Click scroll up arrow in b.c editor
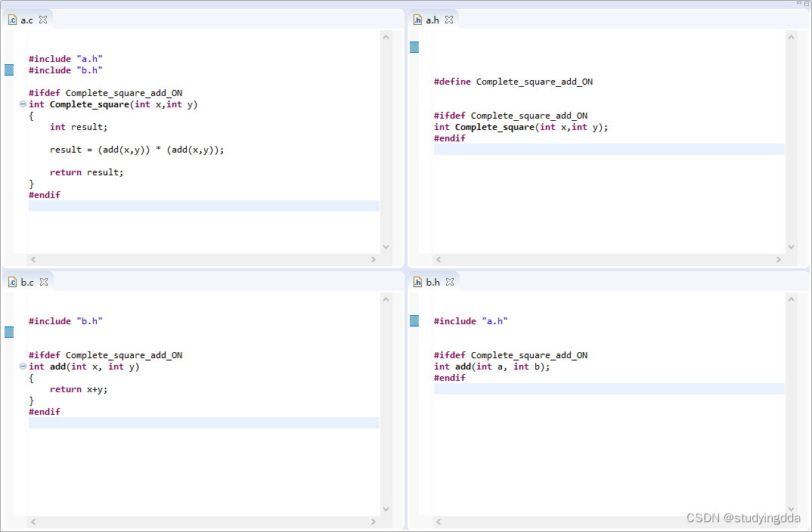Image resolution: width=812 pixels, height=532 pixels. click(386, 300)
